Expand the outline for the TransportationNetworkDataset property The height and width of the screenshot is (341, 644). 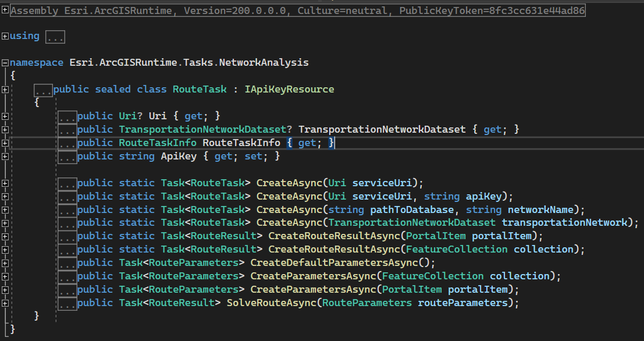pos(5,130)
